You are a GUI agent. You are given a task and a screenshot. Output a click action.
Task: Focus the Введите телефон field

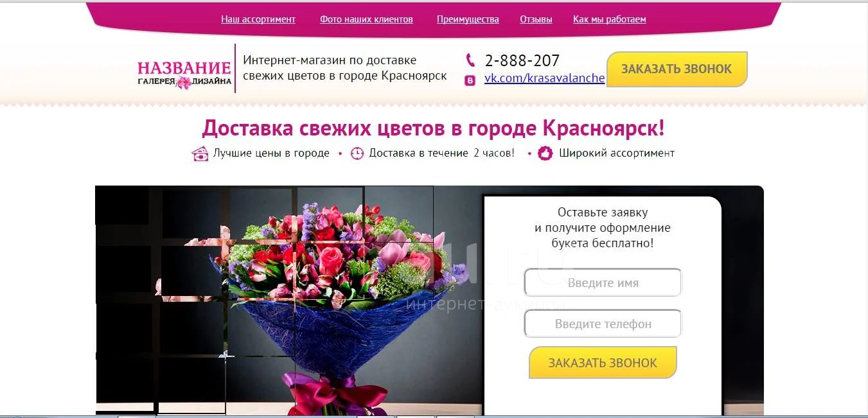pos(603,324)
